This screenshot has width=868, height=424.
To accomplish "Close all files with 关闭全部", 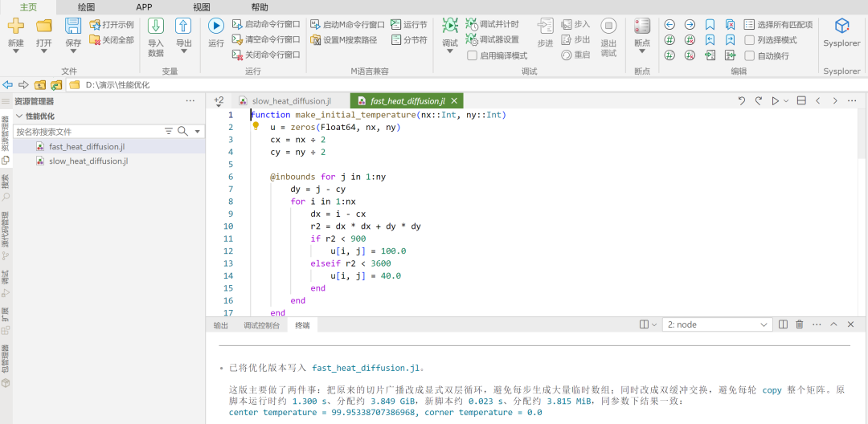I will point(111,40).
